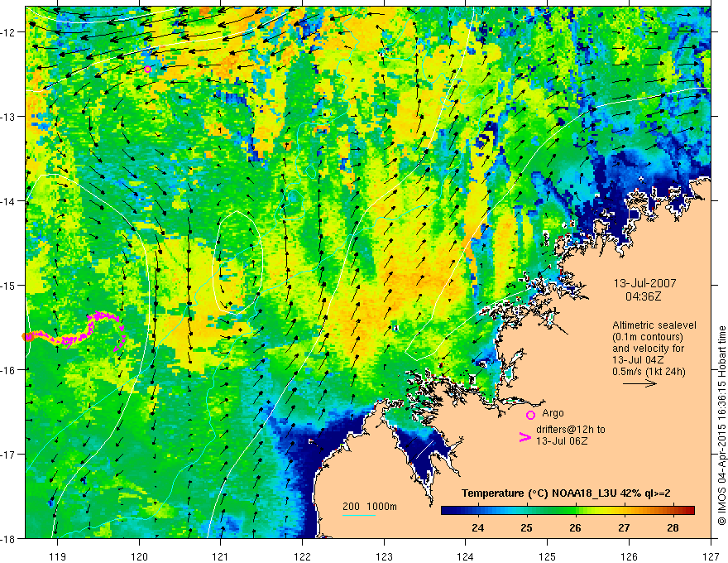This screenshot has width=728, height=563.
Task: Click the '25' color bar tick label
Action: click(526, 527)
